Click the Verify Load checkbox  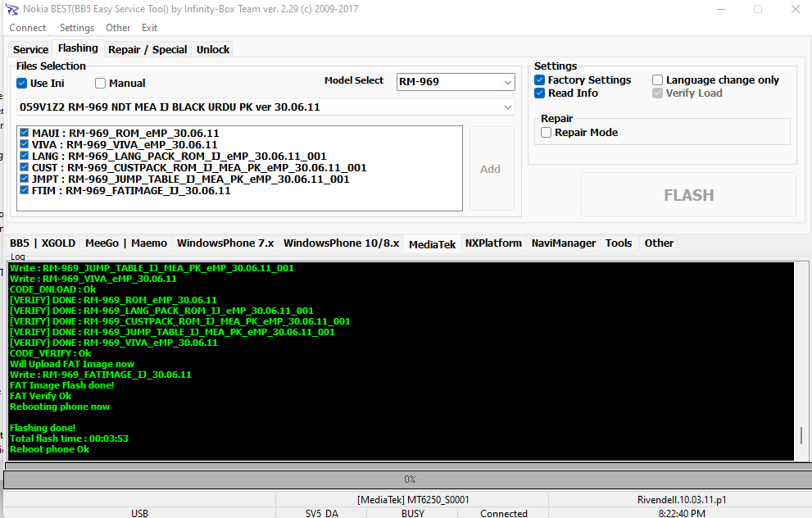click(x=658, y=93)
